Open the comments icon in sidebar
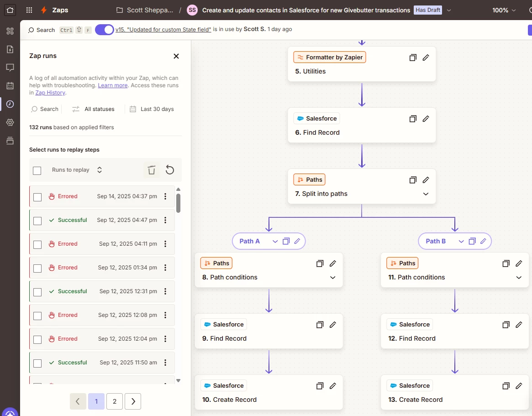532x416 pixels. click(10, 68)
